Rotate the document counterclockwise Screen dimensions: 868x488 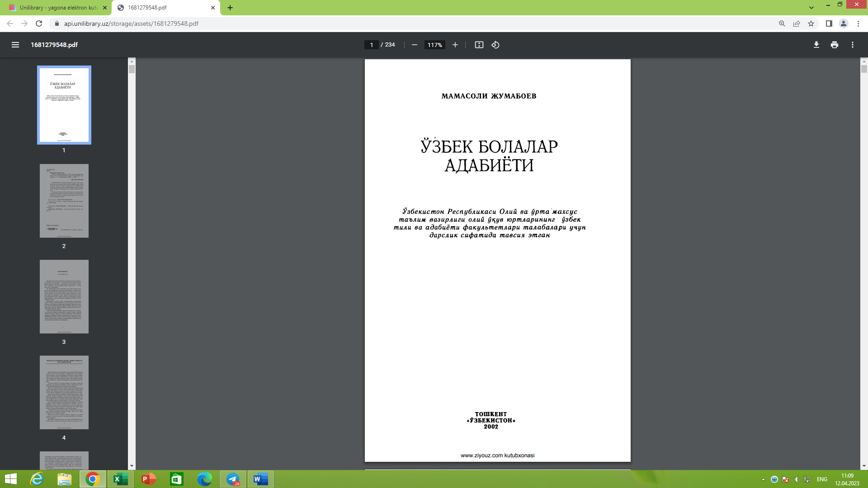click(495, 45)
